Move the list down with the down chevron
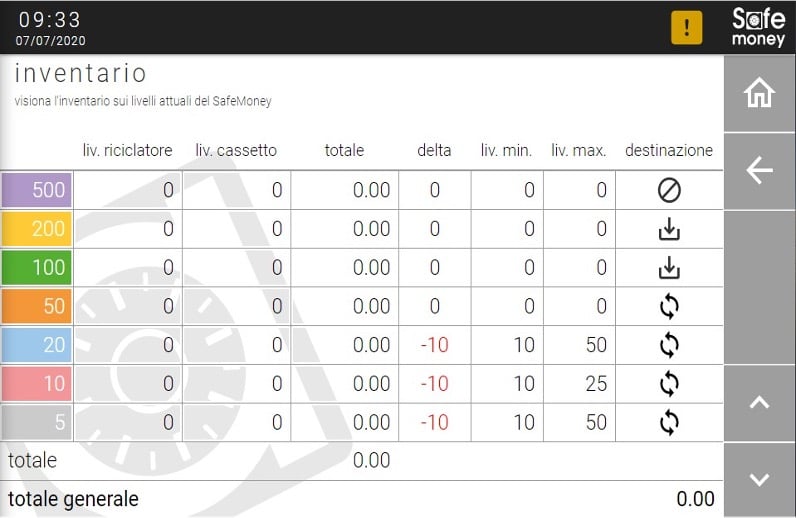This screenshot has width=796, height=518. [x=759, y=479]
